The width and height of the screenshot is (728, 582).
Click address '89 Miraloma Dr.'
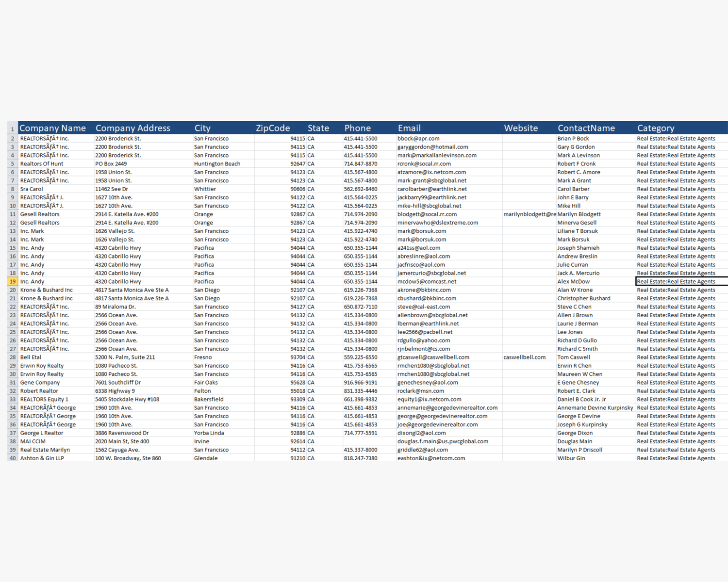(143, 307)
